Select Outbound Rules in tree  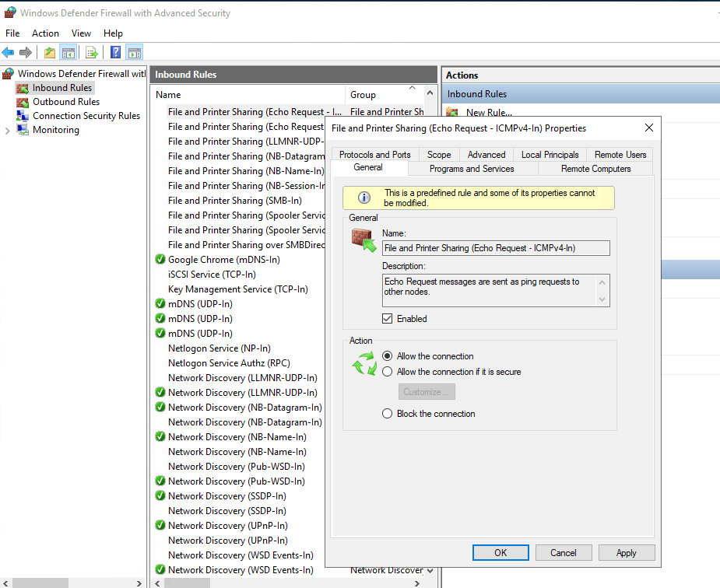pos(66,102)
